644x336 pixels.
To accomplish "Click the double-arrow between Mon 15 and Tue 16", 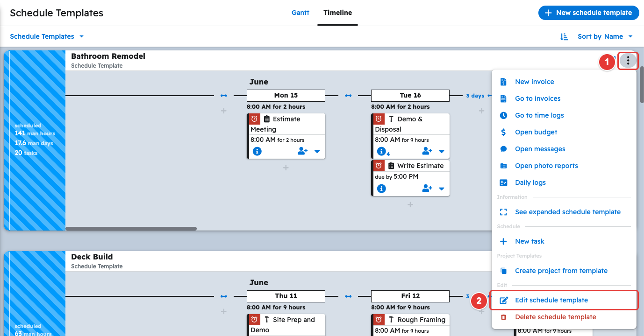I will (348, 96).
